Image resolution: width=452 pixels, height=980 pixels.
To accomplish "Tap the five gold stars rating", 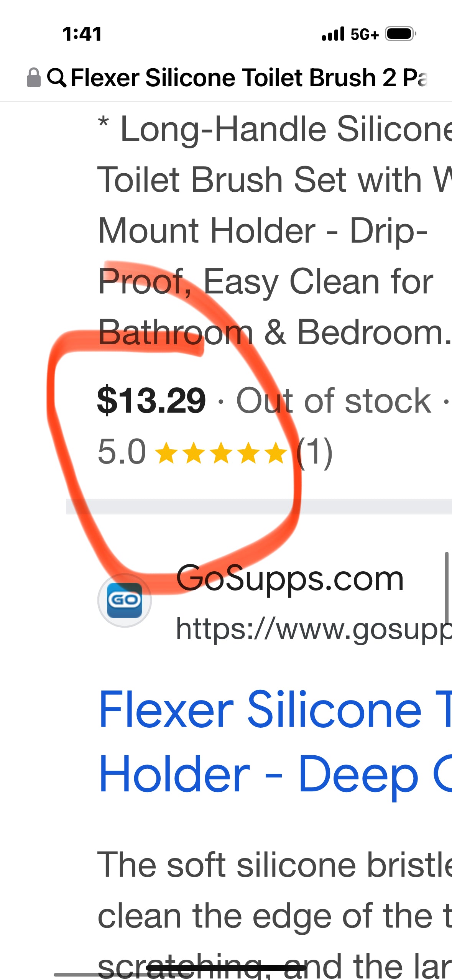I will [221, 453].
